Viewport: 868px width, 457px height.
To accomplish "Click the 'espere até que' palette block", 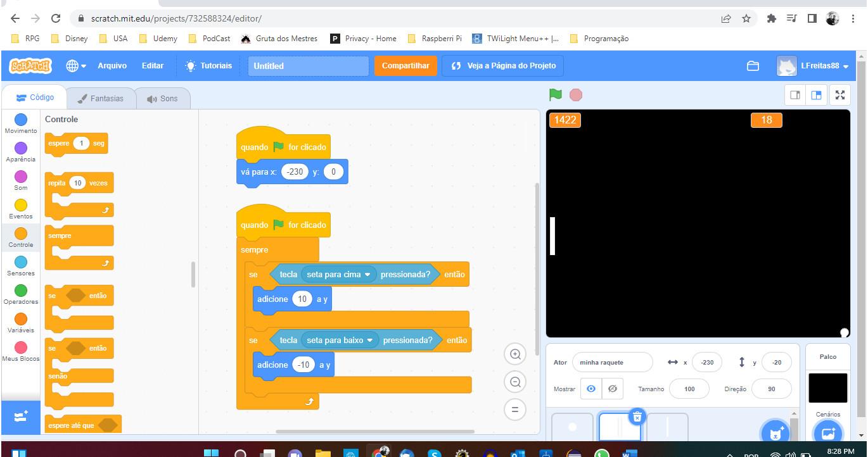I will pos(83,425).
